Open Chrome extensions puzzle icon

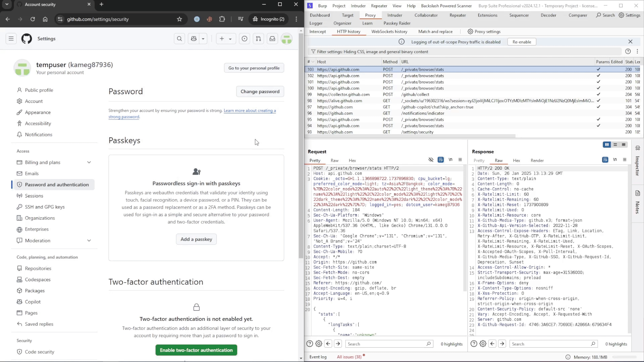click(x=222, y=19)
